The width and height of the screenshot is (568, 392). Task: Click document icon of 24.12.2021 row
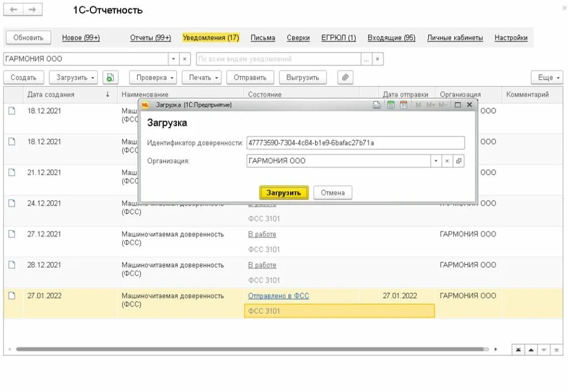(12, 203)
